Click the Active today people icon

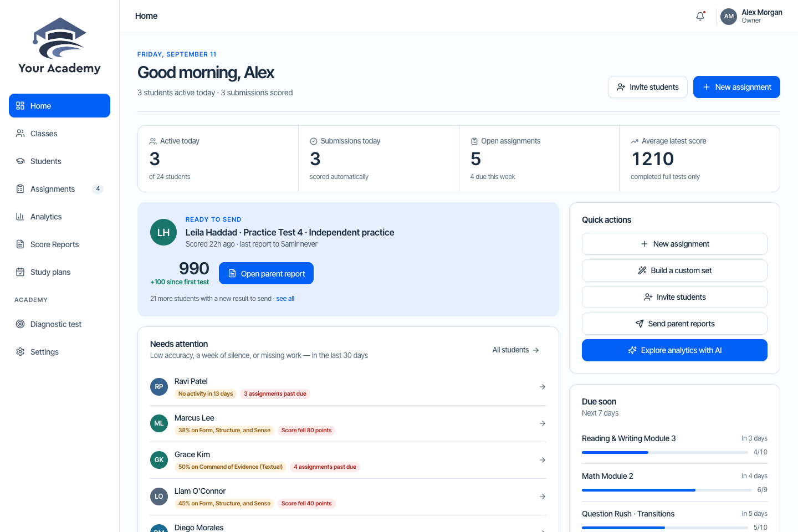click(153, 141)
